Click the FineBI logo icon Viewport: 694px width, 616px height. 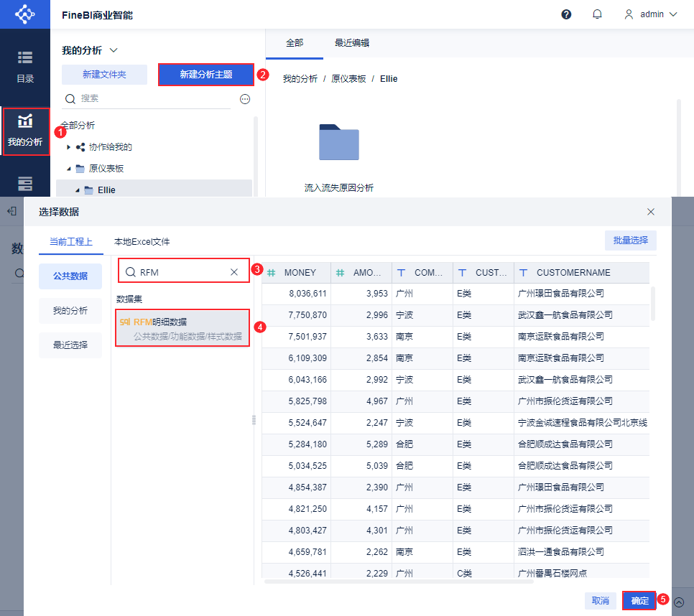tap(24, 14)
